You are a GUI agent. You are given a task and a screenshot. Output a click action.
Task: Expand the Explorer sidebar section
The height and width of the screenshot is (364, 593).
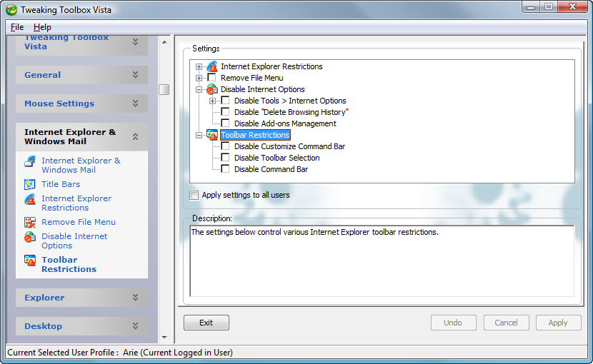[136, 298]
